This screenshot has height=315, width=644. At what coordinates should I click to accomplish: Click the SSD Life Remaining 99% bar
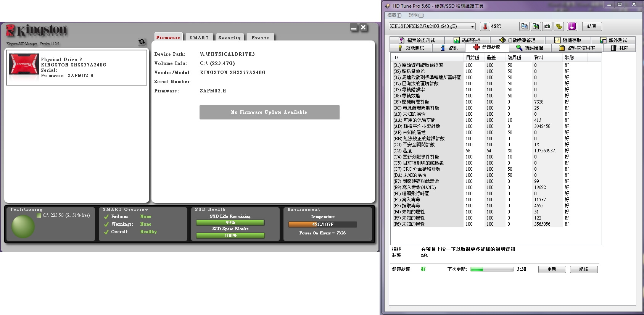[x=230, y=223]
